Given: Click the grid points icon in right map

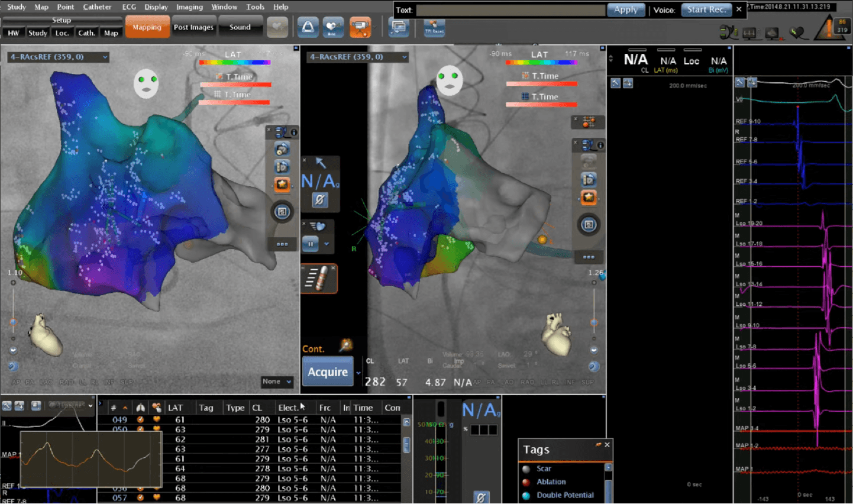Looking at the screenshot, I should coord(588,122).
